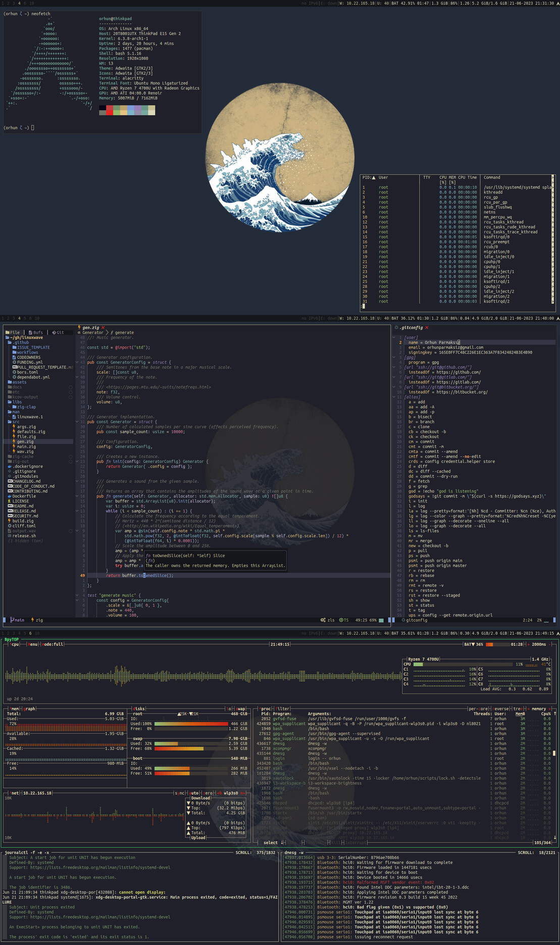This screenshot has height=945, width=560.
Task: Click the zls language server gears icon
Action: [x=323, y=620]
